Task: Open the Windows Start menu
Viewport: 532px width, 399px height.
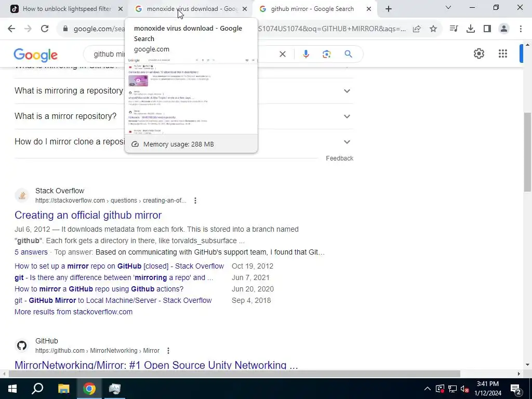Action: 12,389
